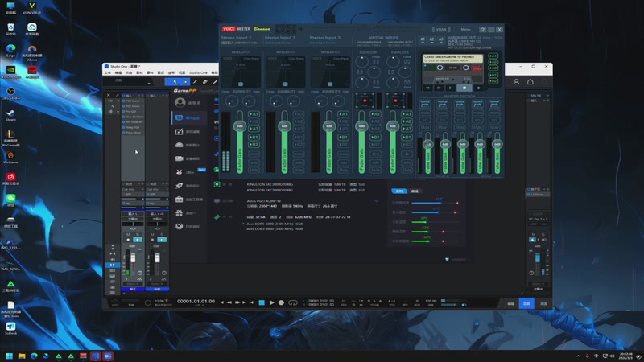Image resolution: width=644 pixels, height=362 pixels.
Task: Toggle A2 routing on Voicemeeter AUX virtual input
Action: coord(407,121)
